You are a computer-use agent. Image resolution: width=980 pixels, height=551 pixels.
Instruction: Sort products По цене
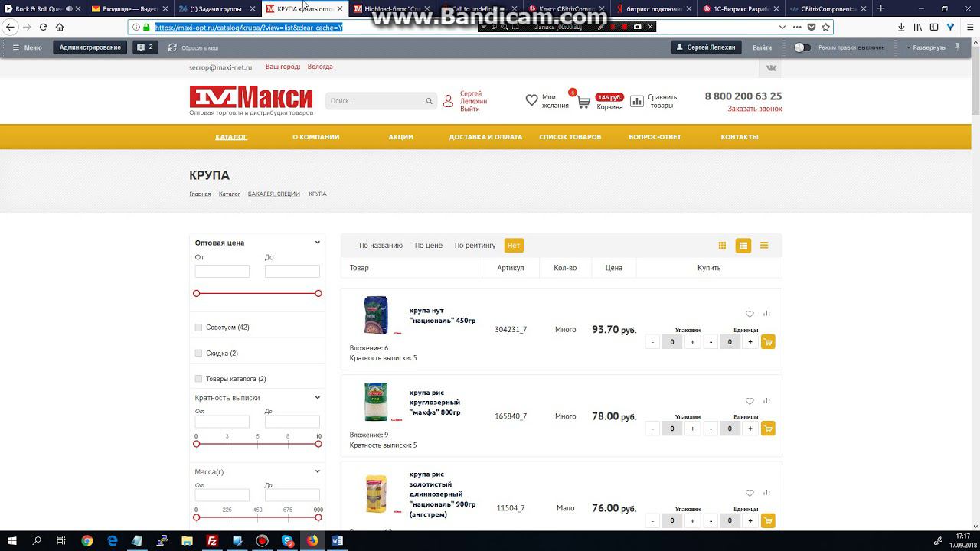[429, 246]
